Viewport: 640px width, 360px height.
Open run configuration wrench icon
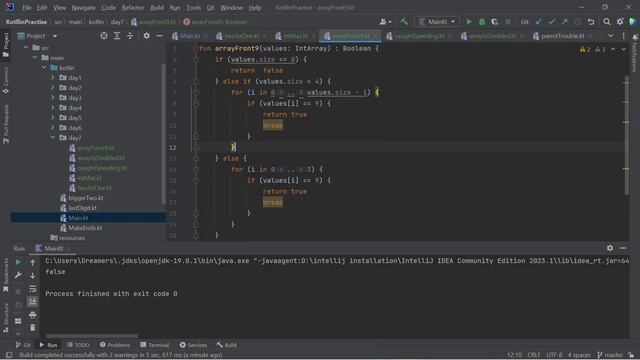click(x=18, y=276)
